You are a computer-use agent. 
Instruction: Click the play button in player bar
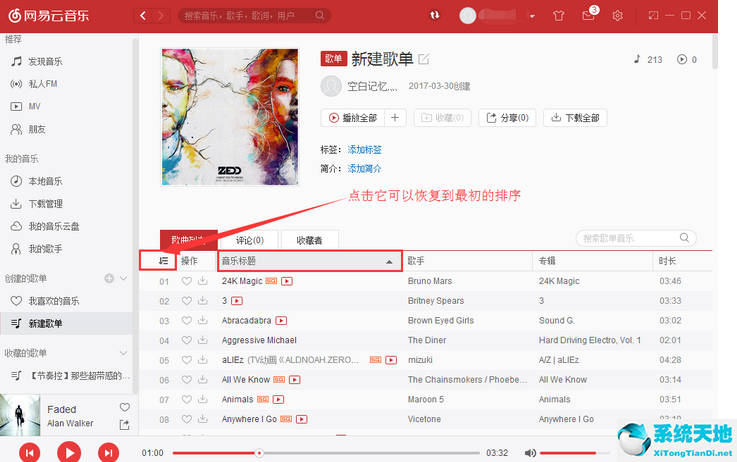[x=69, y=453]
